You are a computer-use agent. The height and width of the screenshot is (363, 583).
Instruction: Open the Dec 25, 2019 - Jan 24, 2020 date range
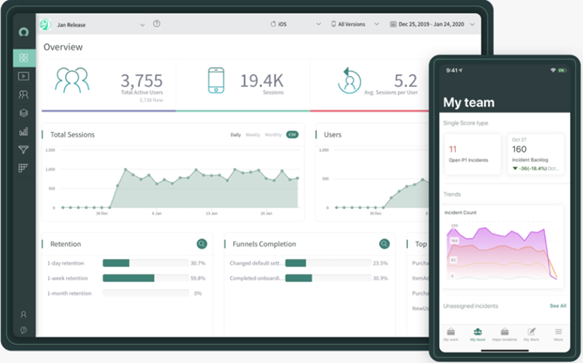click(x=432, y=24)
